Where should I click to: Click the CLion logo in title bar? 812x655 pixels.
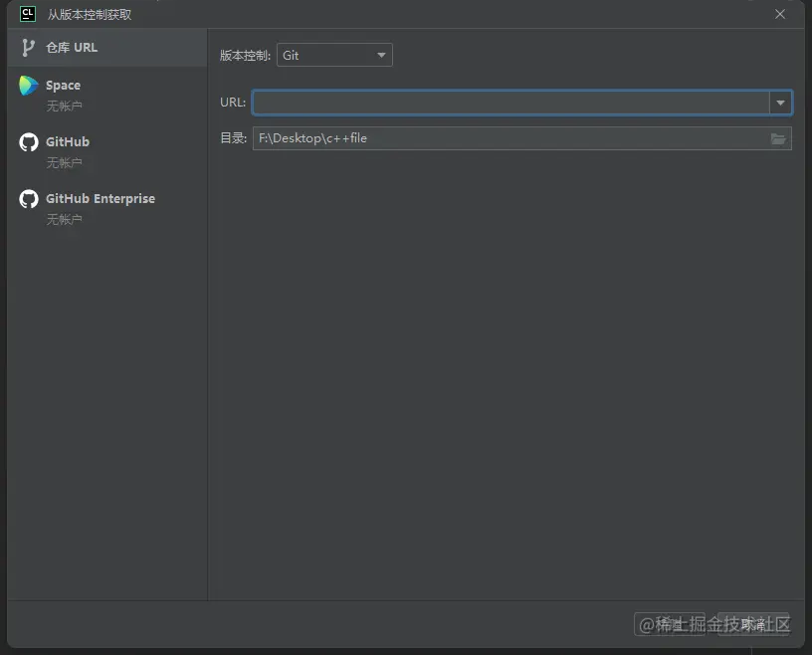[x=28, y=14]
